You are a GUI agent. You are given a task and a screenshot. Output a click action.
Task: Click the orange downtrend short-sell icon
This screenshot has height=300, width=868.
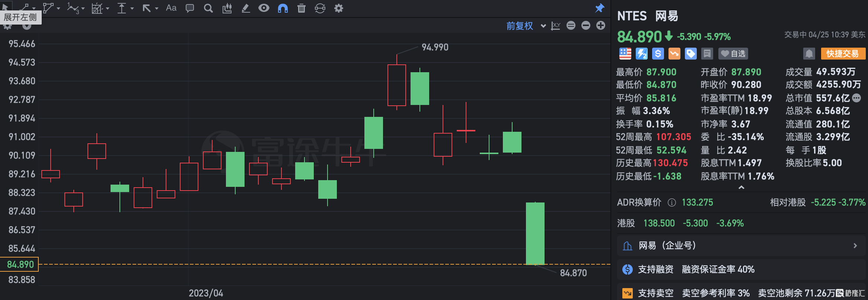pyautogui.click(x=674, y=54)
